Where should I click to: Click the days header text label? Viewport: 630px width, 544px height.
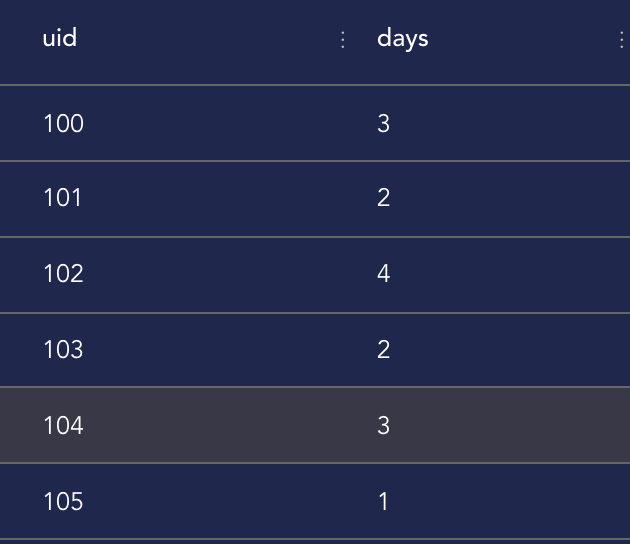(x=402, y=39)
